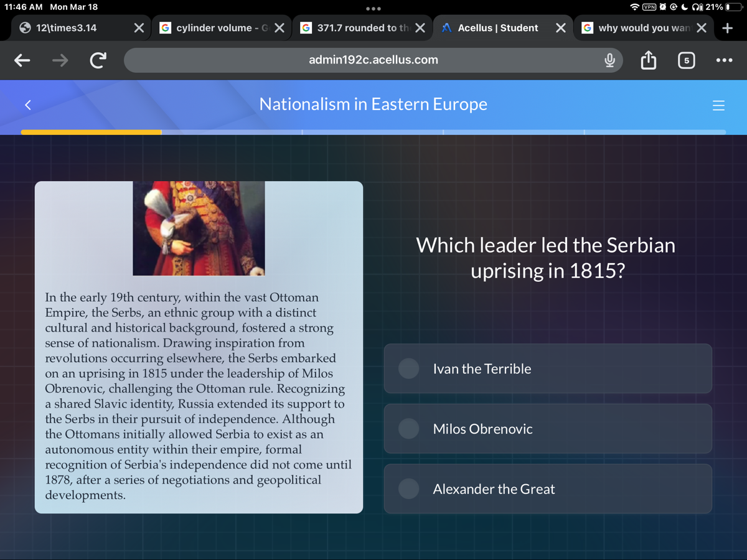Tap the Serbian leader portrait image
This screenshot has width=747, height=560.
coord(198,228)
